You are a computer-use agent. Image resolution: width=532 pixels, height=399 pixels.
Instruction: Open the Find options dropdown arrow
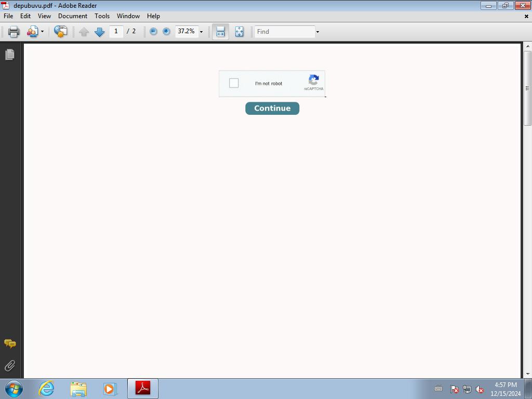click(317, 32)
